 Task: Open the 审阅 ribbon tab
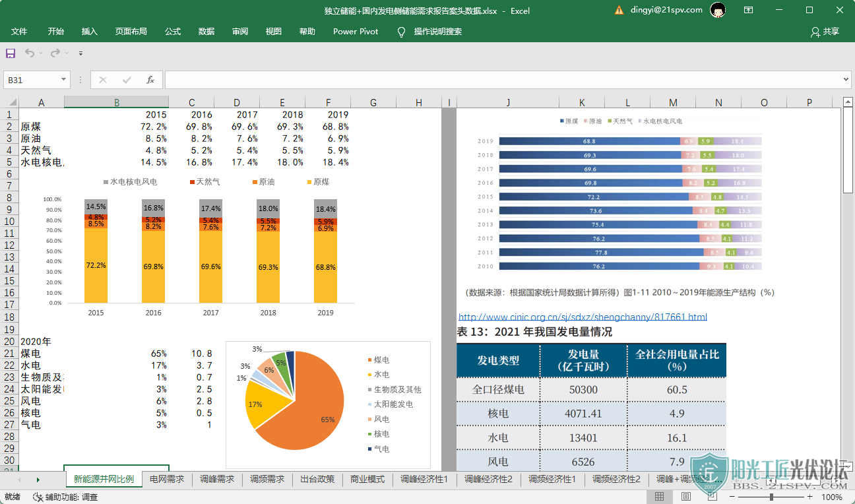240,32
